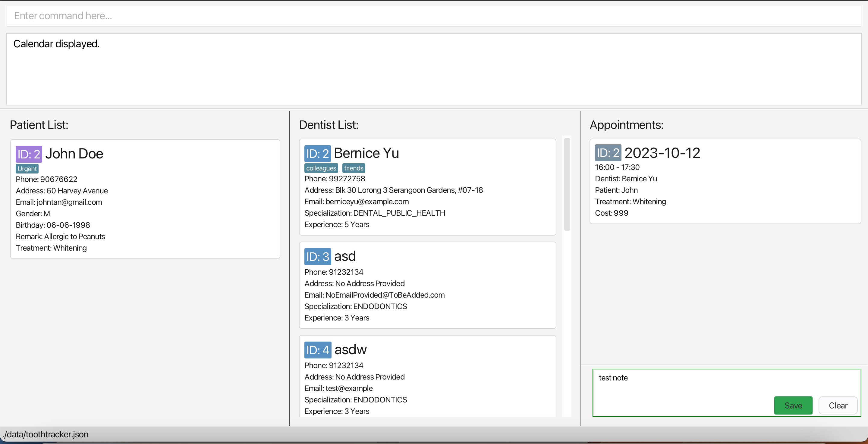The image size is (868, 444).
Task: Click the Dentist List heading
Action: coord(329,125)
